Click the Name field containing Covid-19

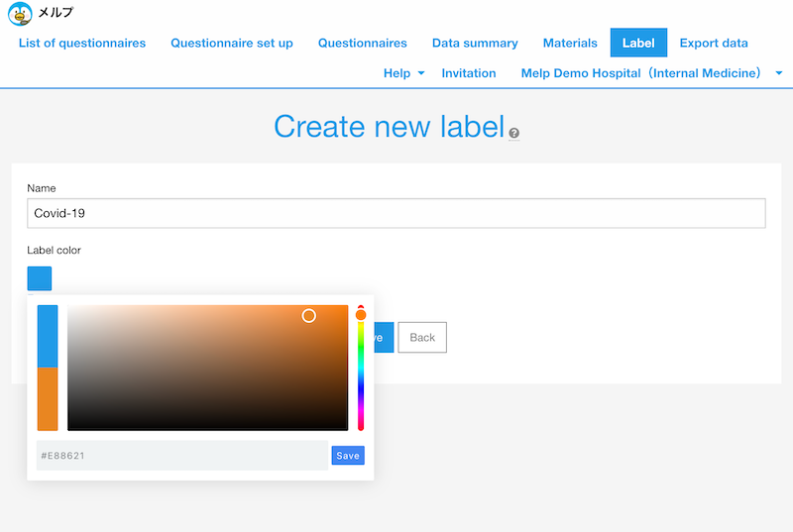click(396, 213)
